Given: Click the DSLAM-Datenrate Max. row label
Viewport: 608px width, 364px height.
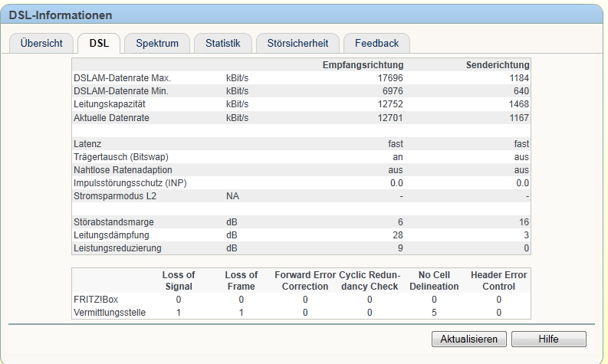Looking at the screenshot, I should [x=122, y=78].
